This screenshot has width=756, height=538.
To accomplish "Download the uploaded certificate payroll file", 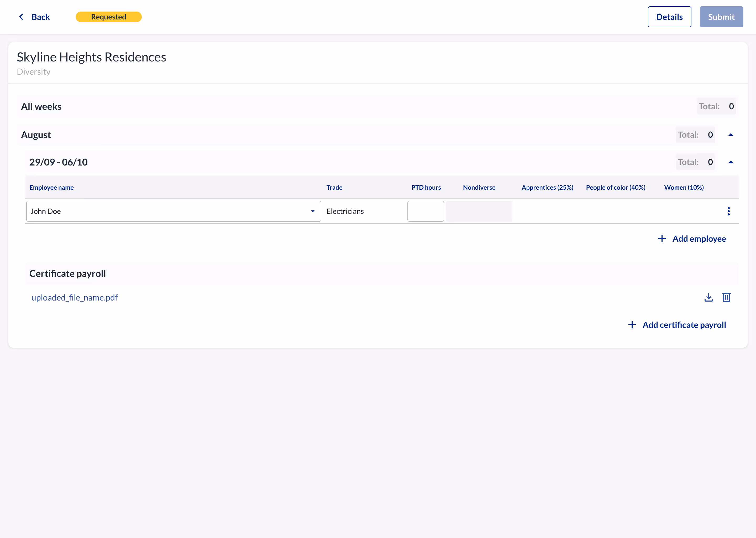I will click(708, 297).
